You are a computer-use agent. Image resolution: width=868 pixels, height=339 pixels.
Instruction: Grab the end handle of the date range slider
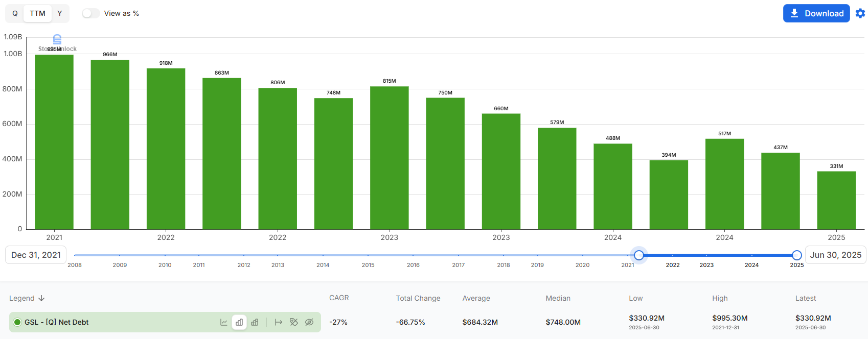(797, 255)
